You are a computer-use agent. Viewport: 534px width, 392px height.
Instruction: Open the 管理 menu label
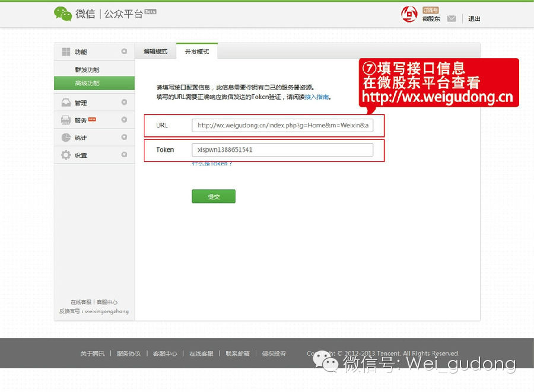coord(81,103)
